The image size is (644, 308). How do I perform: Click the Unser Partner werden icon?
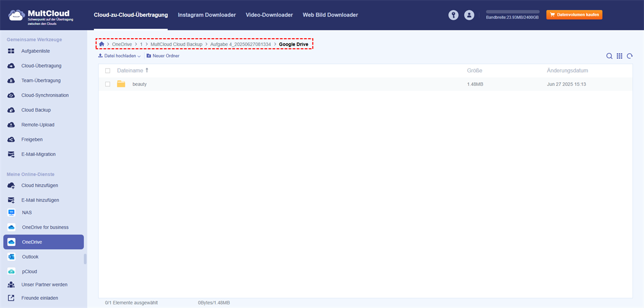(x=11, y=285)
